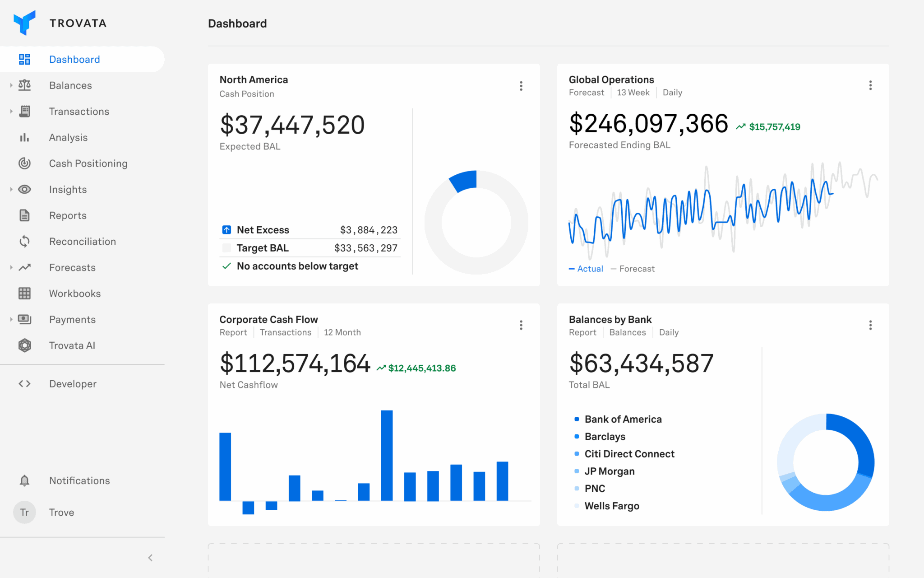Click the Workbooks grid icon
The height and width of the screenshot is (578, 924).
click(x=24, y=294)
